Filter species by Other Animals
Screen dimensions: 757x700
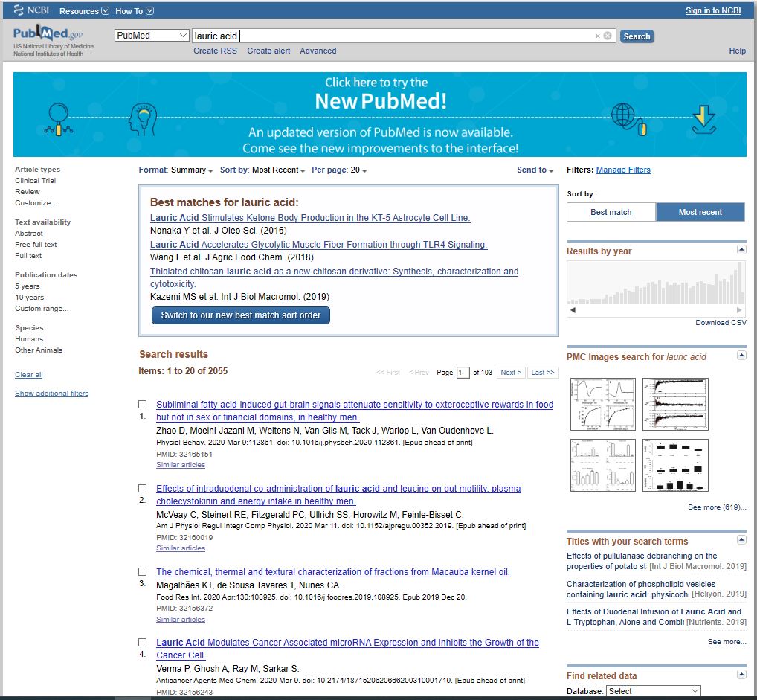point(39,350)
